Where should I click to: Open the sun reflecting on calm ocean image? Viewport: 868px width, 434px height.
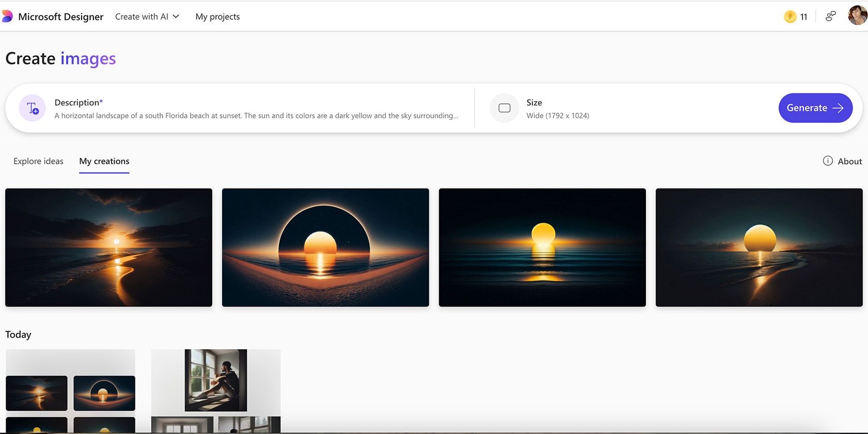coord(542,247)
